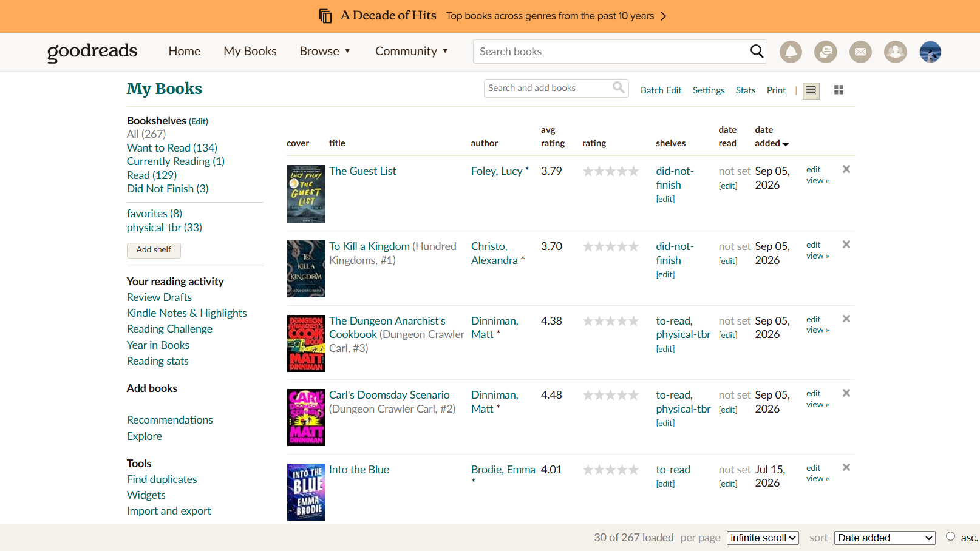
Task: Open Into the Blue title link
Action: click(x=359, y=470)
